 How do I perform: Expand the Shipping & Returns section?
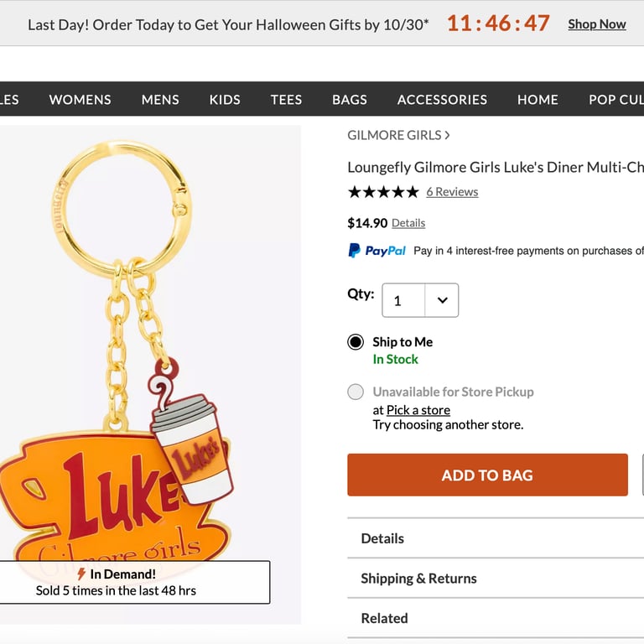point(418,579)
